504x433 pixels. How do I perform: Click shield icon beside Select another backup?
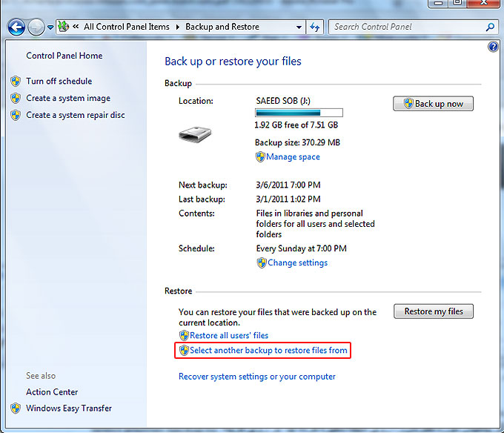(184, 351)
